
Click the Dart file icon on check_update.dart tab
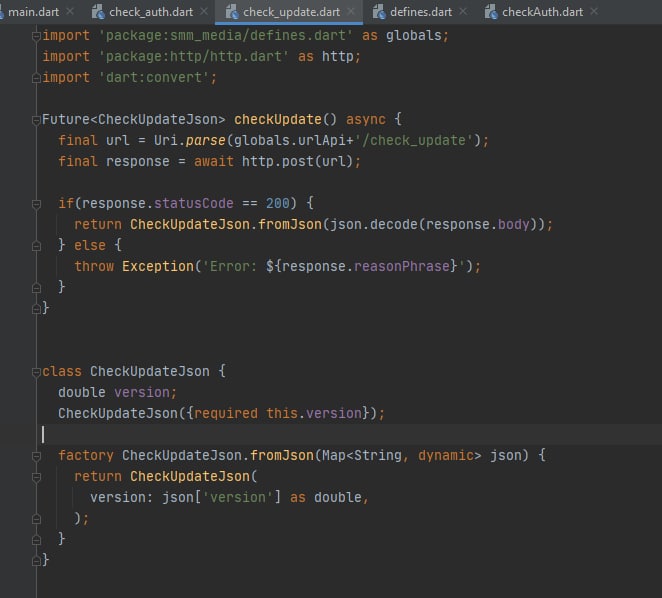[x=232, y=12]
